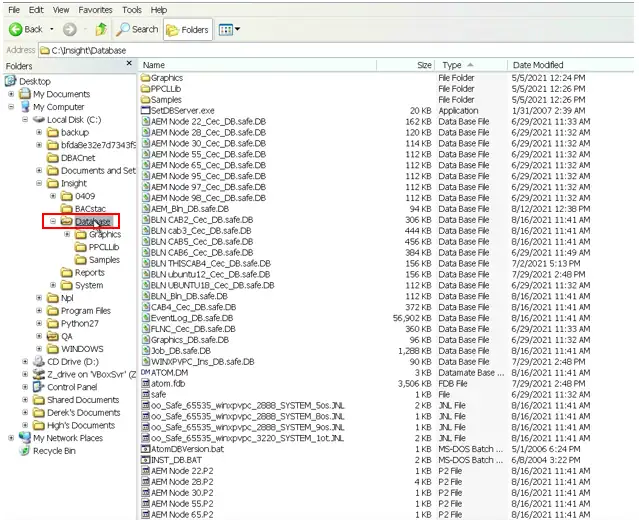Image resolution: width=639 pixels, height=520 pixels.
Task: Select BLN CAB2_Cec_DB.safe.DB file name
Action: pos(202,220)
